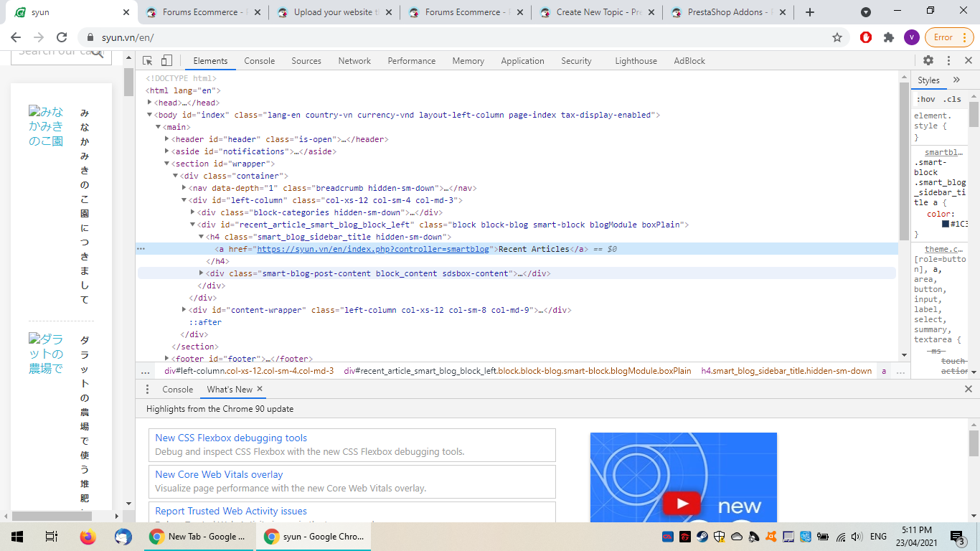
Task: Click the address bar URL syun.vn/en/
Action: click(128, 37)
